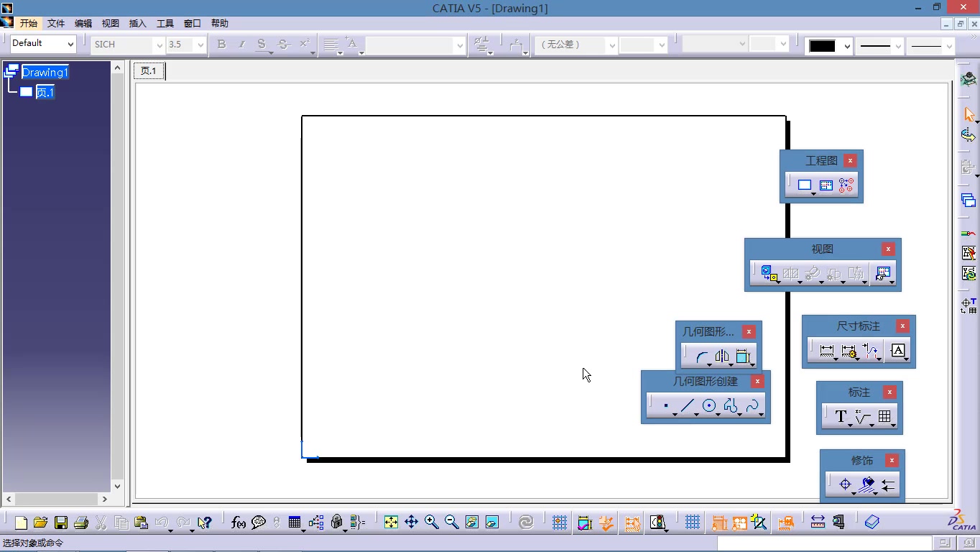
Task: Close the 工程图 floating toolbar
Action: point(851,161)
